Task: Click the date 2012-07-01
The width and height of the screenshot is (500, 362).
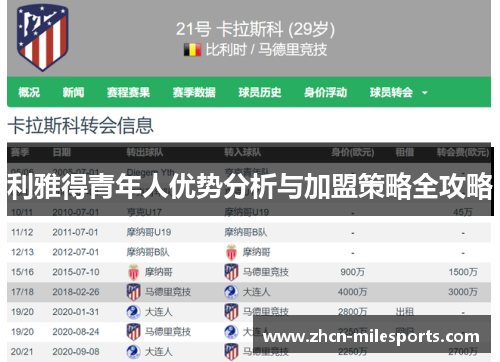Action: click(76, 252)
